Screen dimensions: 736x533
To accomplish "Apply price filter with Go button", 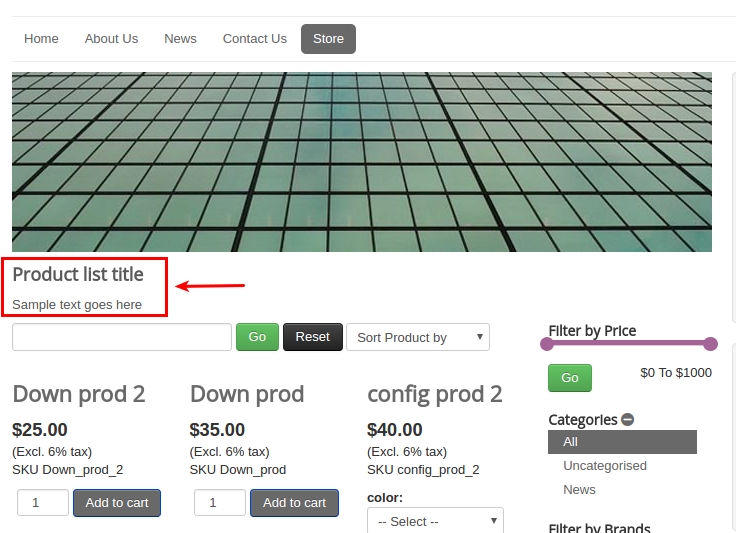I will (x=569, y=378).
